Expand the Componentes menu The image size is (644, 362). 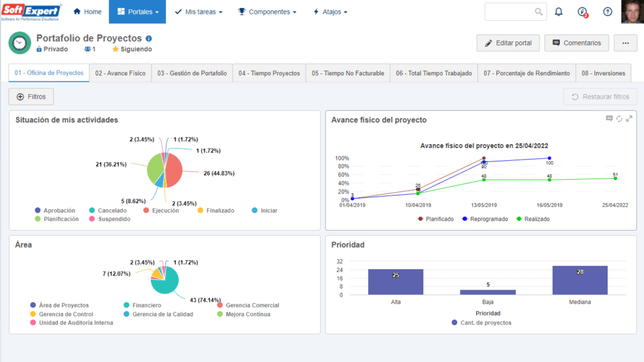coord(267,12)
